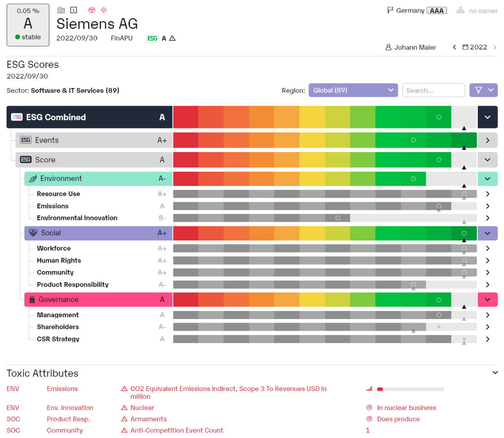Click the handshake heart icon in Social row
This screenshot has height=438, width=504.
33,233
